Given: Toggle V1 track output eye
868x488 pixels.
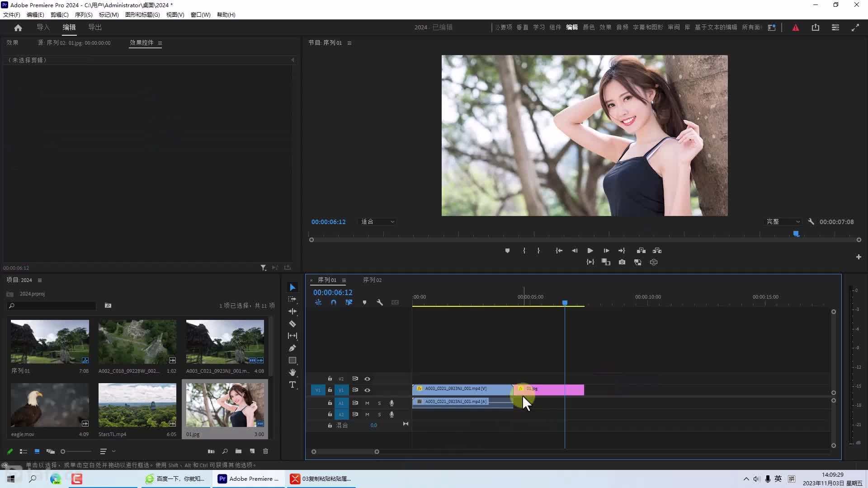Looking at the screenshot, I should (367, 390).
